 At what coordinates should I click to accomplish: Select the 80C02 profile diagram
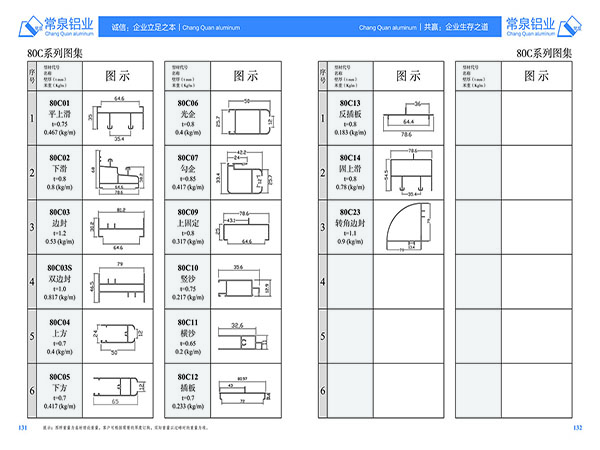[x=119, y=172]
